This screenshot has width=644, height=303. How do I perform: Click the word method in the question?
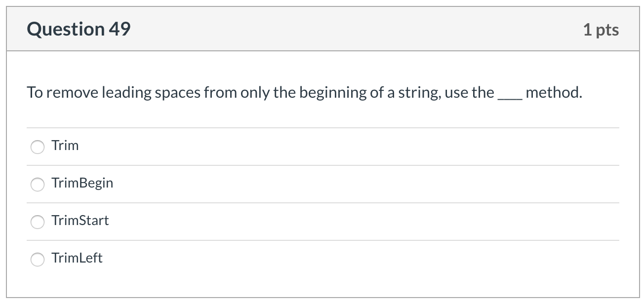pyautogui.click(x=554, y=92)
